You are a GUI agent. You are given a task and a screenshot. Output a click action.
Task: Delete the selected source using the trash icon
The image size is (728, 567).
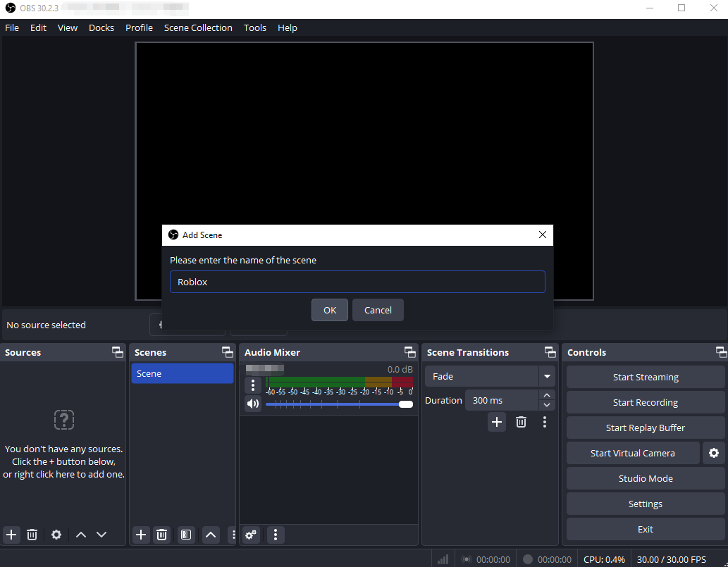(x=32, y=535)
